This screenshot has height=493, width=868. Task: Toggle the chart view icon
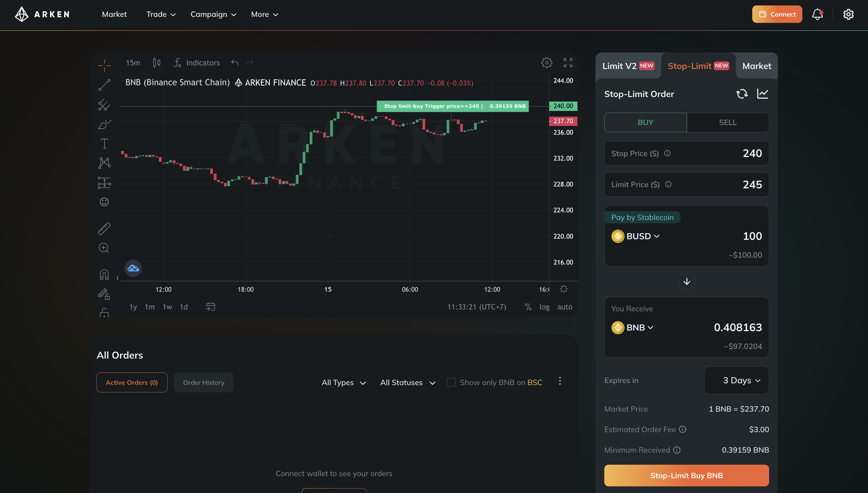pos(763,94)
